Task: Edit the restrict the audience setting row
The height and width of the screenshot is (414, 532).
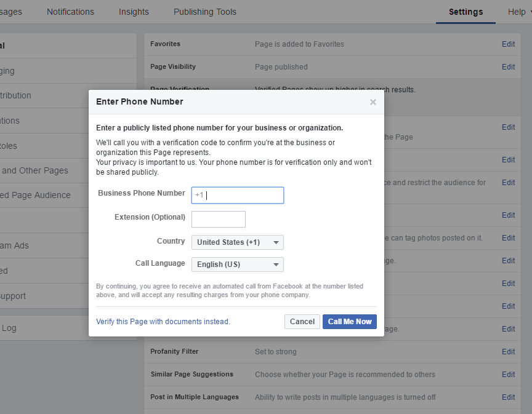Action: pos(508,183)
